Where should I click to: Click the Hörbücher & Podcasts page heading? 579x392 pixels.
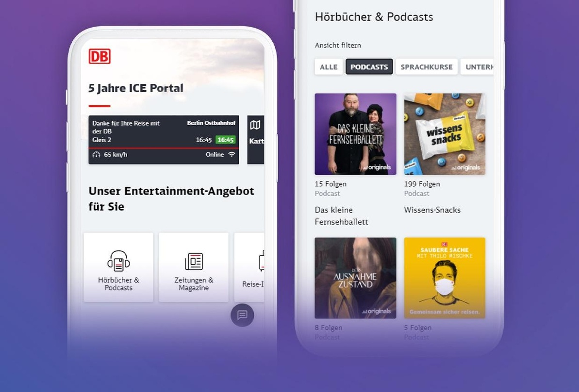click(374, 17)
